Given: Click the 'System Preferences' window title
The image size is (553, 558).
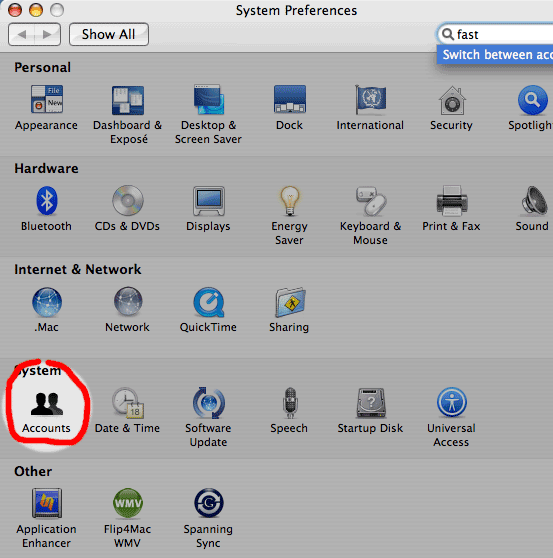Looking at the screenshot, I should [x=296, y=11].
